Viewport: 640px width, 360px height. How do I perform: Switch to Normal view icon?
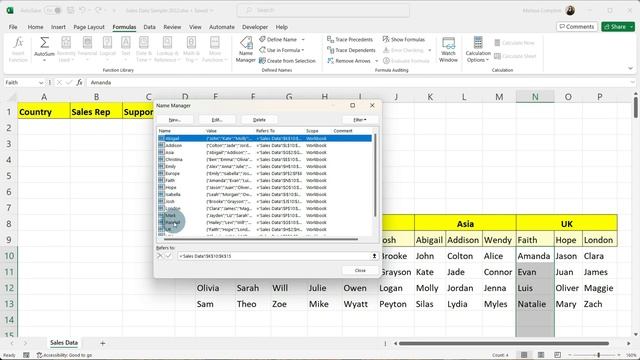[x=524, y=355]
